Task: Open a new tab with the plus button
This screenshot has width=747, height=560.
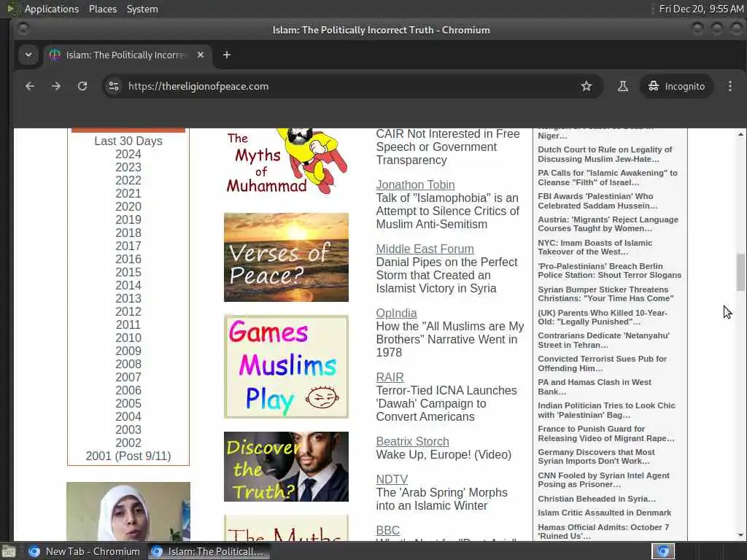Action: tap(227, 55)
